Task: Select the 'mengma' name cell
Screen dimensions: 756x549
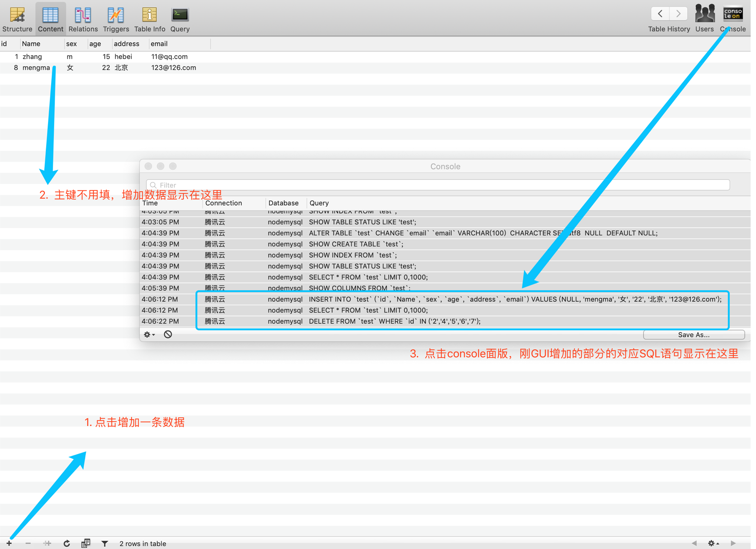Action: click(42, 68)
